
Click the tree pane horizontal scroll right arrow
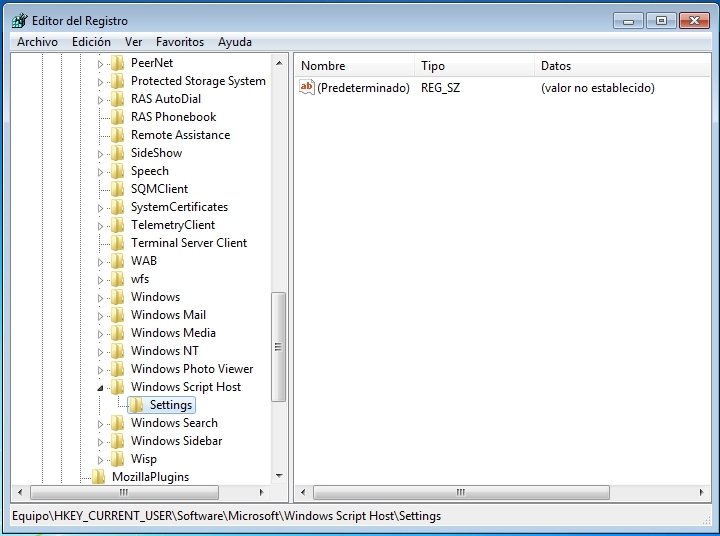(261, 492)
